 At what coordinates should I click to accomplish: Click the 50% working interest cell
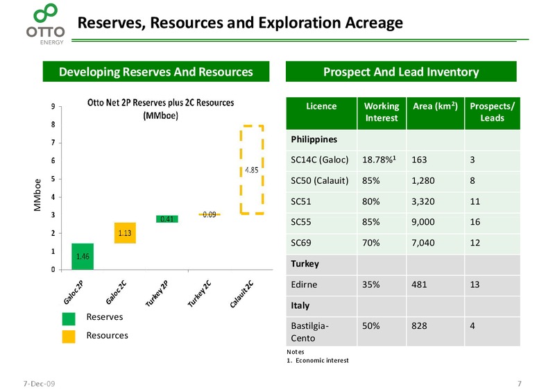382,332
